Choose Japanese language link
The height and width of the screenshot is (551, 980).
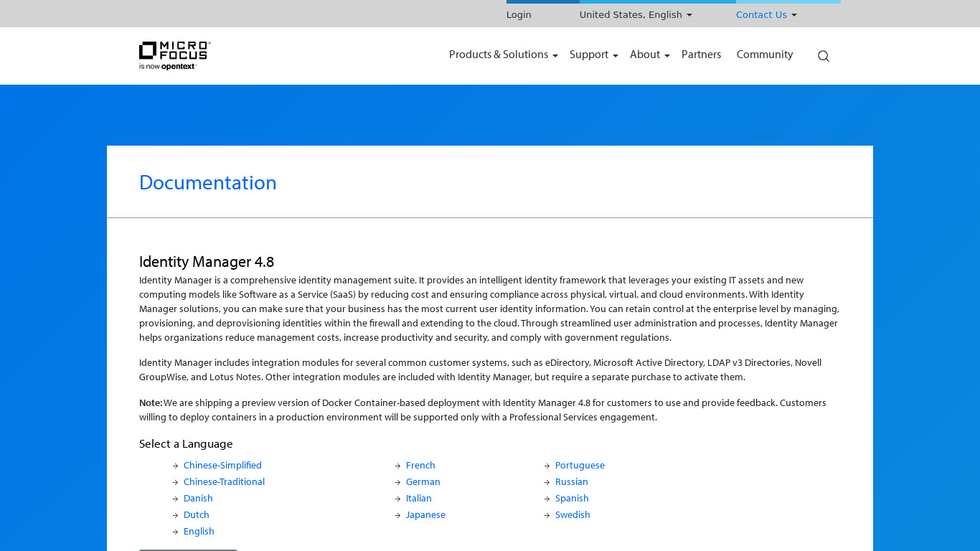click(x=425, y=515)
